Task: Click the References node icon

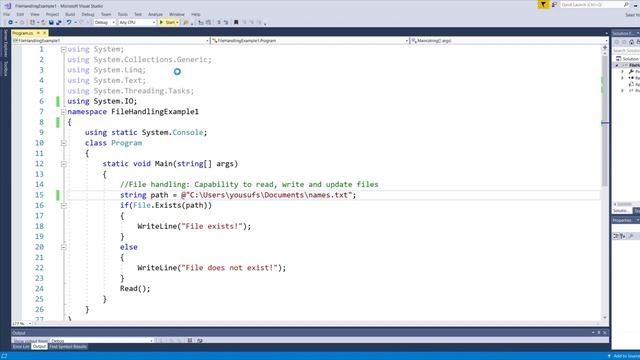Action: [x=631, y=78]
